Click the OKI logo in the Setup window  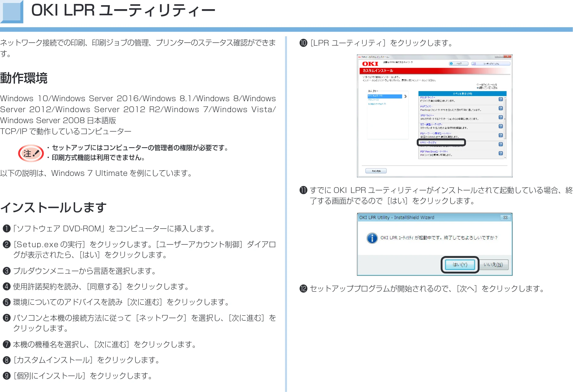coord(370,64)
